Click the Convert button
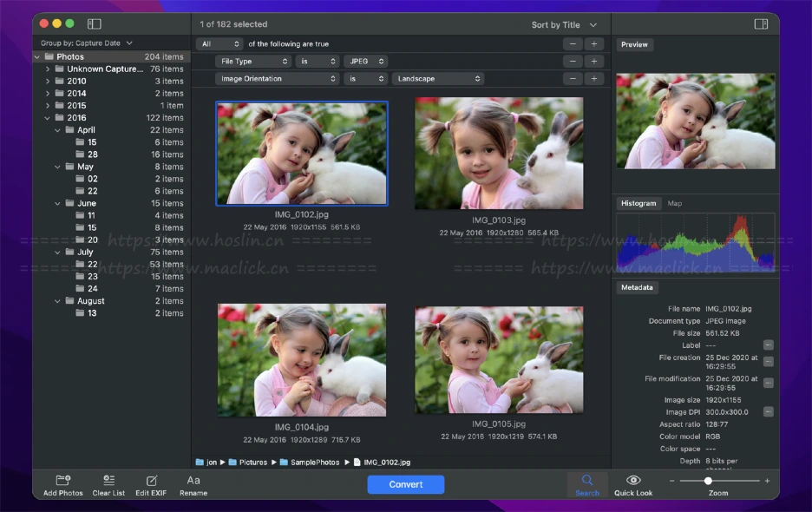Image resolution: width=812 pixels, height=512 pixels. [x=405, y=484]
